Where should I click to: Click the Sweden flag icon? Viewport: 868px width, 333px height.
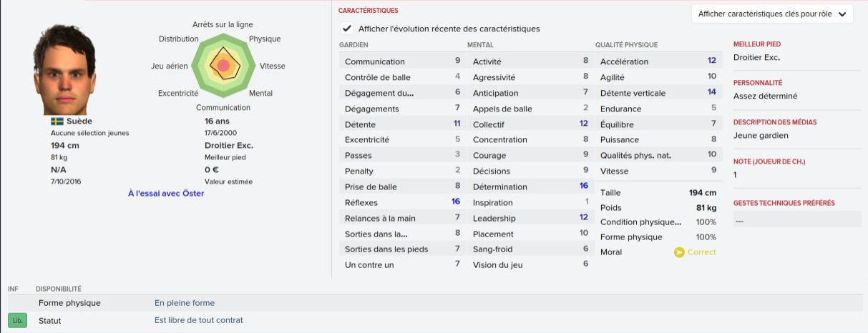coord(57,121)
